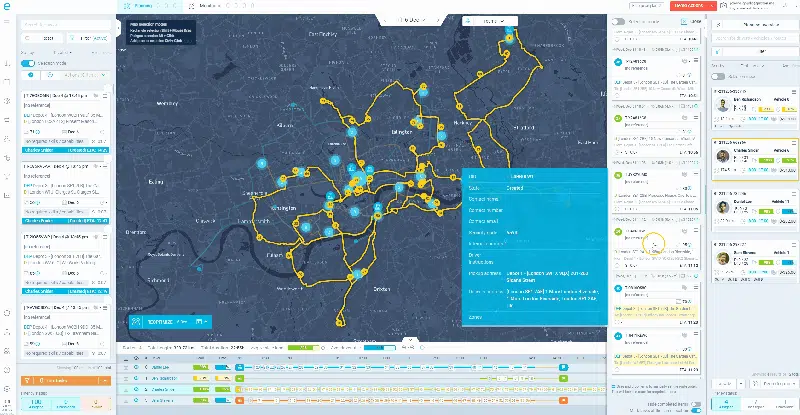Select the first bottom tab in left tasks panel

[36, 404]
